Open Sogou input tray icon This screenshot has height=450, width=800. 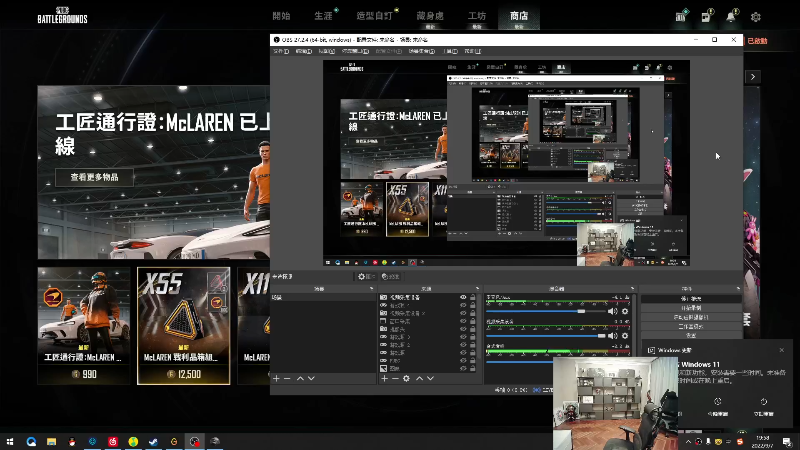740,442
